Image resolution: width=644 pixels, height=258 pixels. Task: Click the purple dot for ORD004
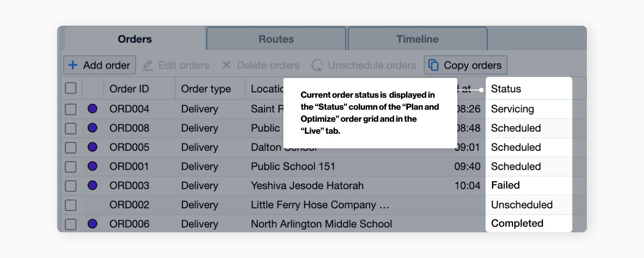coord(92,108)
